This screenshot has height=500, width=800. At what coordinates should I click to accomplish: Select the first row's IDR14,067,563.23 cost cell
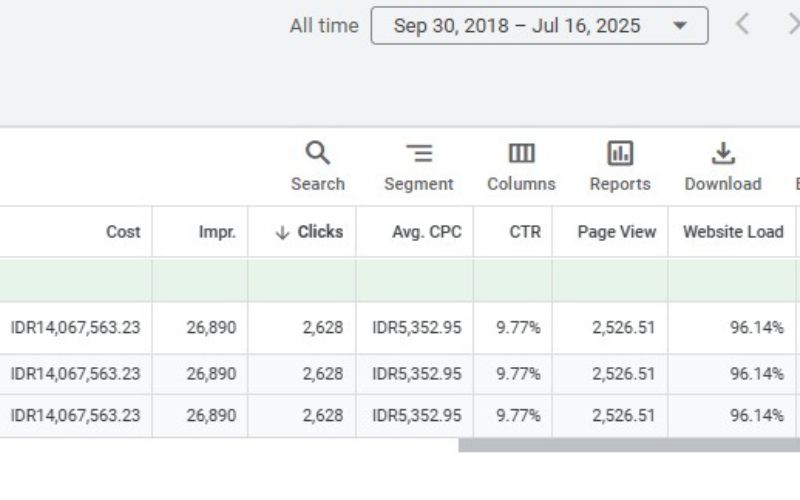click(x=76, y=328)
